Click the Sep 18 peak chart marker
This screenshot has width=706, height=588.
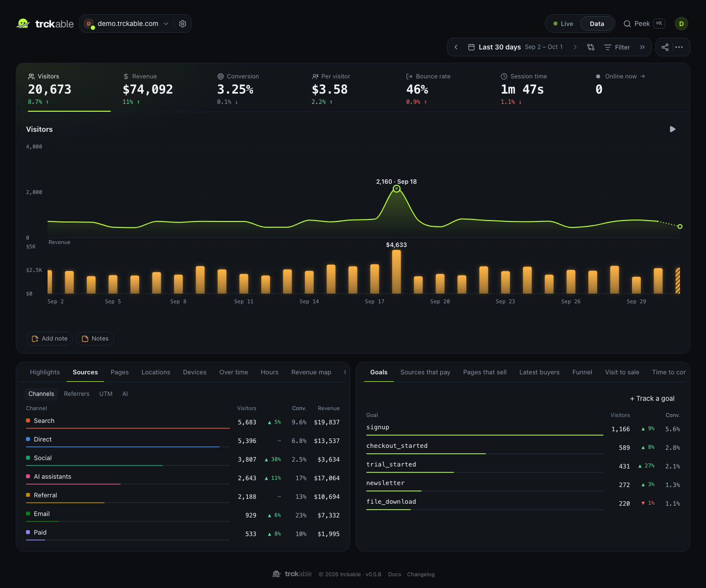397,189
